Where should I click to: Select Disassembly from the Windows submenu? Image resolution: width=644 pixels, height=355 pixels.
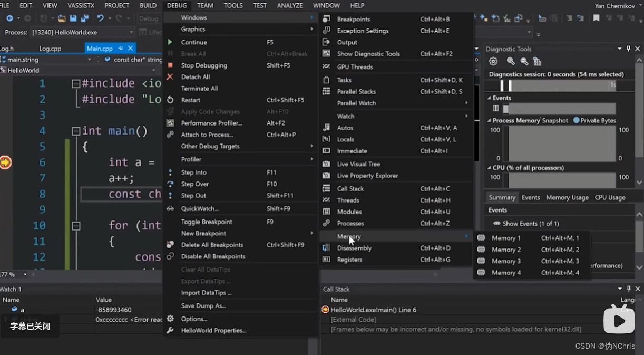click(x=354, y=248)
